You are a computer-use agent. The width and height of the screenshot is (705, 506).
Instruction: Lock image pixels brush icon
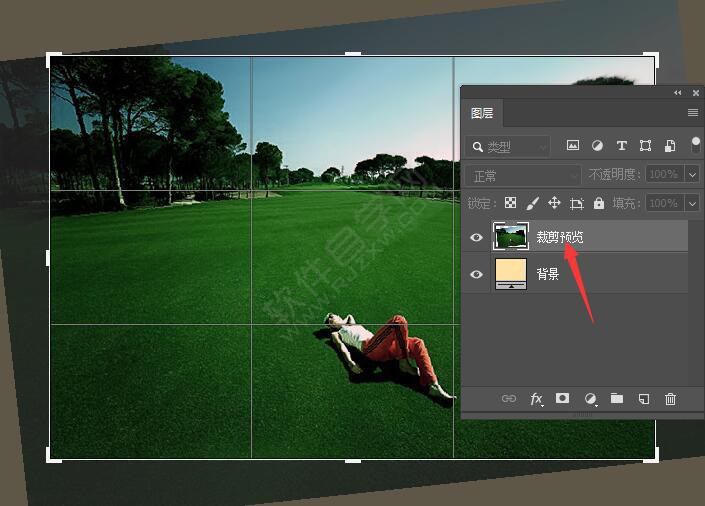(x=532, y=203)
